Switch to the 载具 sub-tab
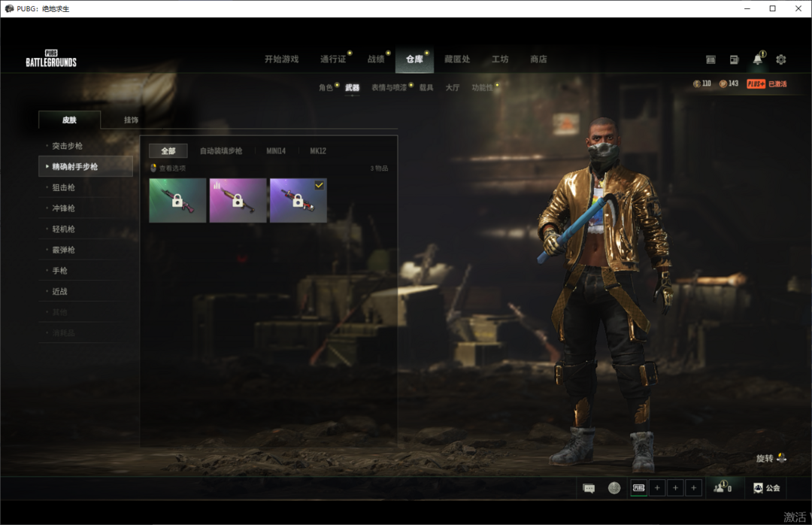This screenshot has height=525, width=812. click(426, 87)
